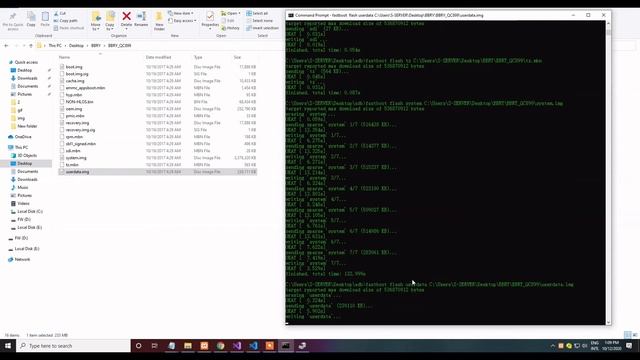Click This PC in address breadcrumb
The image size is (640, 360).
coord(55,46)
